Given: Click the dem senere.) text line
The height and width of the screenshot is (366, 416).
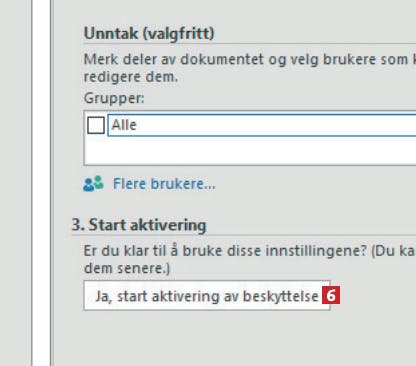Looking at the screenshot, I should coord(127,268).
